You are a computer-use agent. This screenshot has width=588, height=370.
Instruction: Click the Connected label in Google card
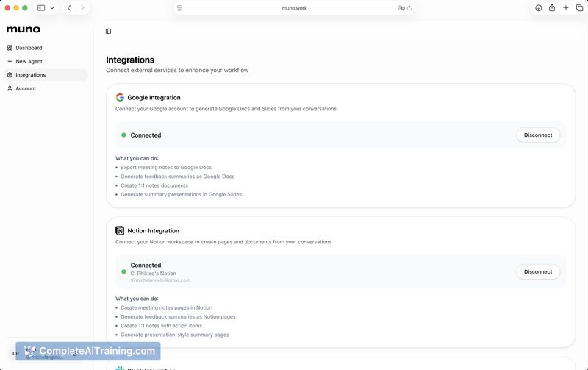(x=146, y=135)
